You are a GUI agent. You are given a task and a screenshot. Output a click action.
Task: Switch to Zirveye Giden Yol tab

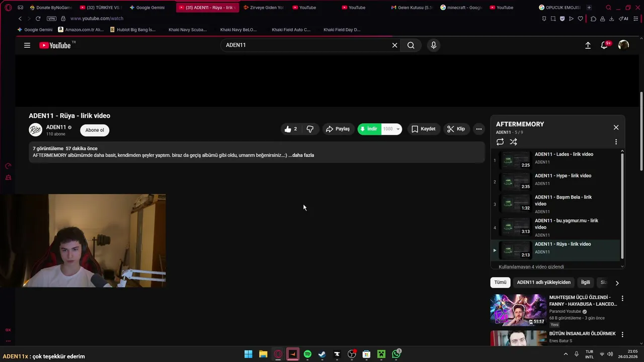tap(264, 8)
